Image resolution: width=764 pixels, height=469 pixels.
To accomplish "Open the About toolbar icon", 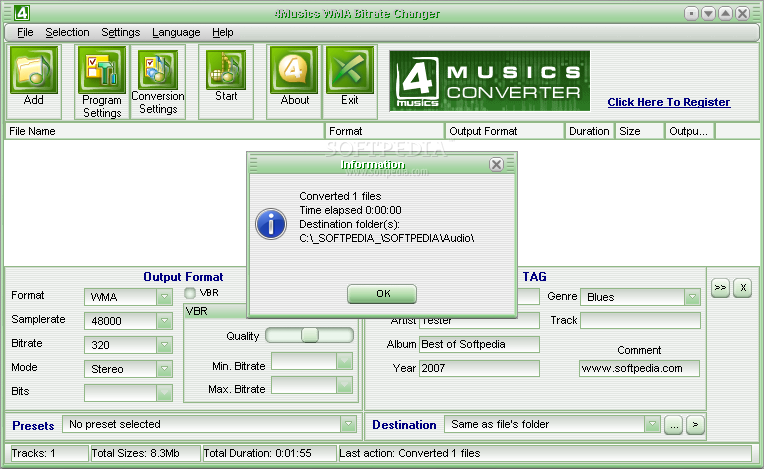I will (294, 70).
